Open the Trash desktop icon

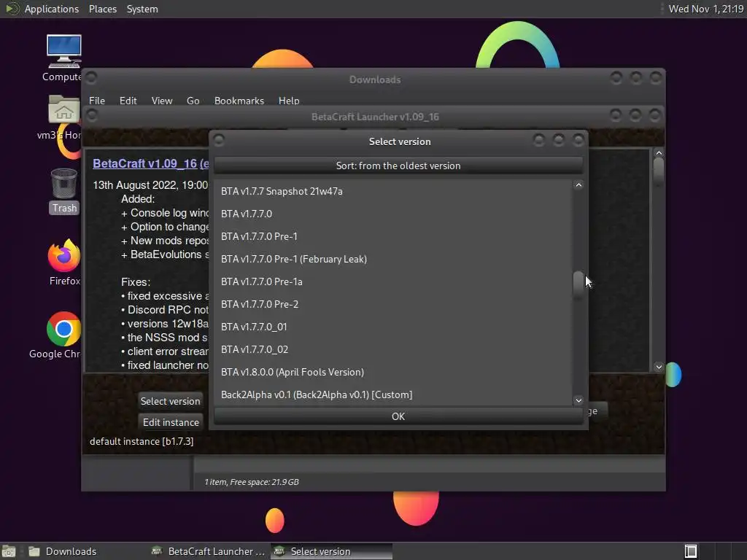(x=64, y=184)
